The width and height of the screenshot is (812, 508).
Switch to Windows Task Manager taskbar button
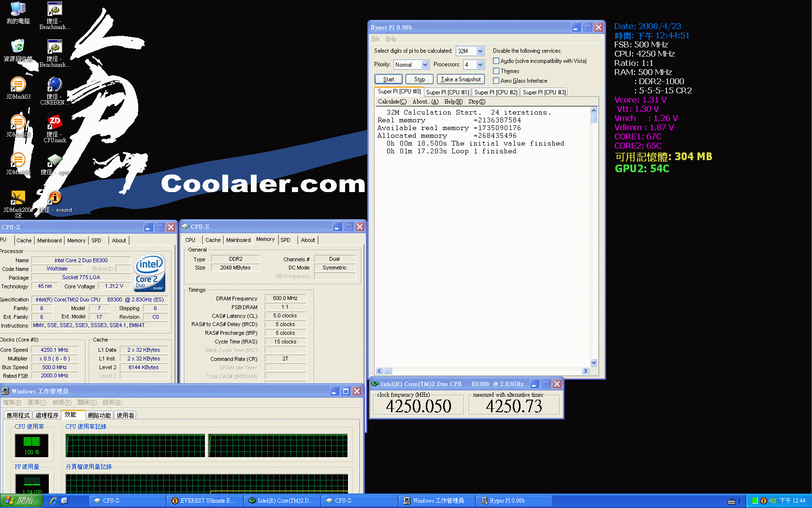tap(437, 501)
